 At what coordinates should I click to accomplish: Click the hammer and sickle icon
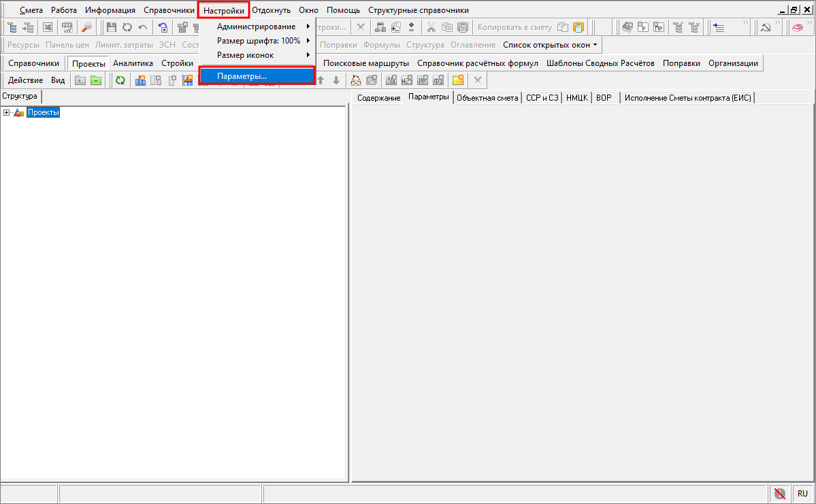pyautogui.click(x=765, y=28)
